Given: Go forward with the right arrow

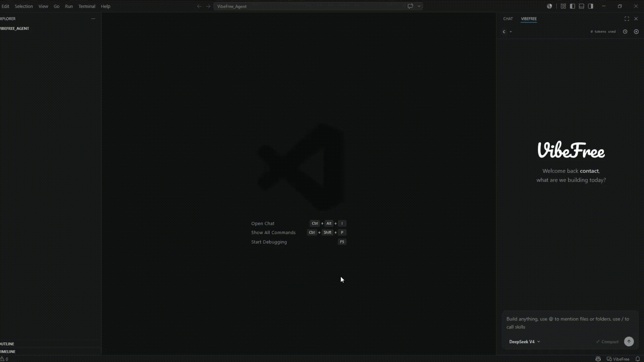Looking at the screenshot, I should click(208, 6).
